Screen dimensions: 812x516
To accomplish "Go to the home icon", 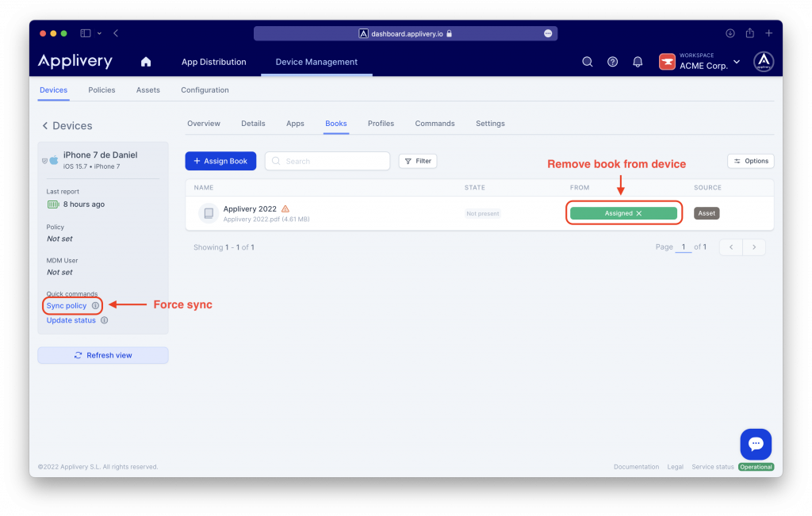I will pyautogui.click(x=146, y=62).
